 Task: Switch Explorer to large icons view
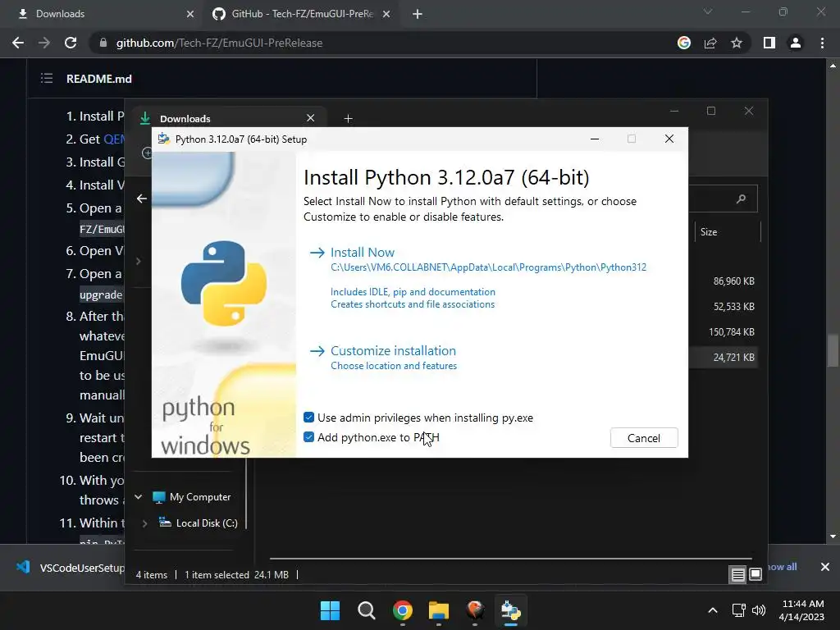[x=756, y=575]
